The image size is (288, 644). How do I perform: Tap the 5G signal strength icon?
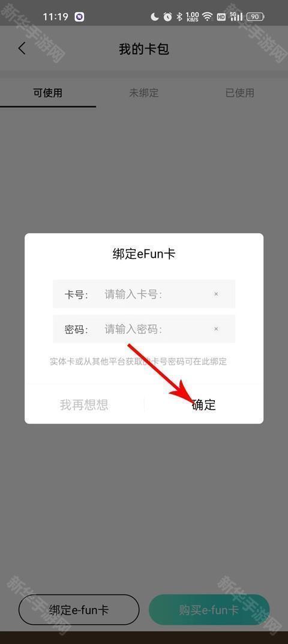coord(236,17)
